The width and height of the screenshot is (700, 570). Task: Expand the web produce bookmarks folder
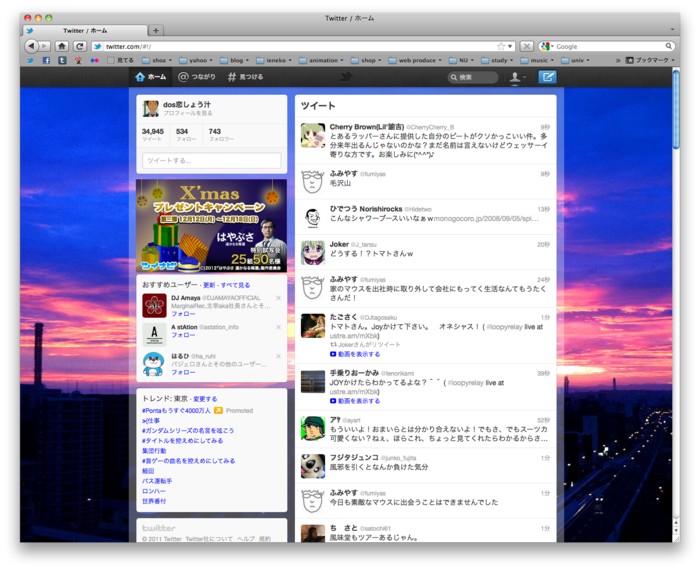tap(415, 60)
